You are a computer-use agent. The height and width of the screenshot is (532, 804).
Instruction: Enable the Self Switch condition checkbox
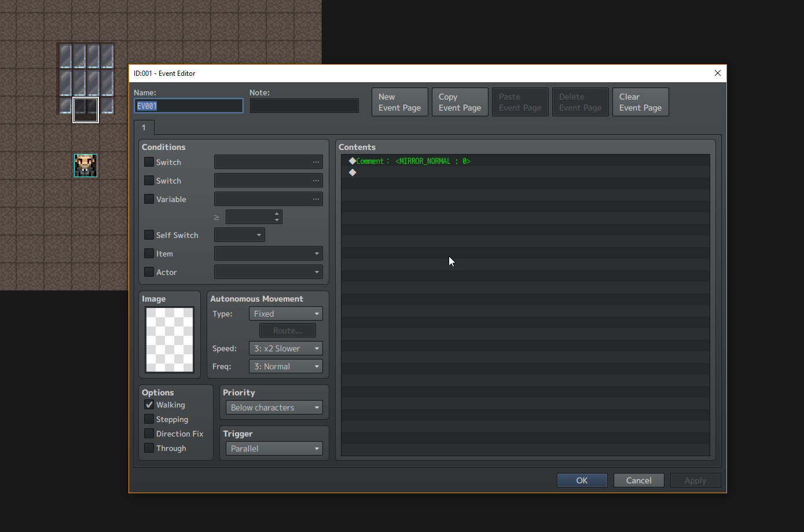tap(149, 235)
